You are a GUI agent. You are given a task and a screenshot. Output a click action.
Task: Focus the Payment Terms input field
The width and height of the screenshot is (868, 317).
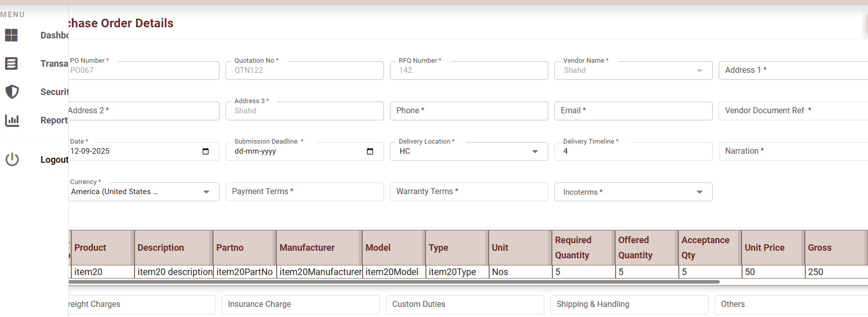(304, 192)
